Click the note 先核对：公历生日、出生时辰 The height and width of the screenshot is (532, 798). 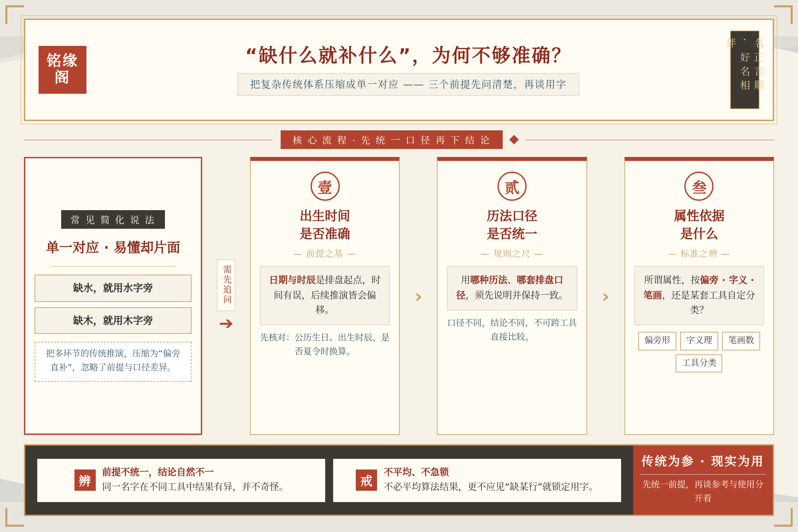(x=325, y=344)
